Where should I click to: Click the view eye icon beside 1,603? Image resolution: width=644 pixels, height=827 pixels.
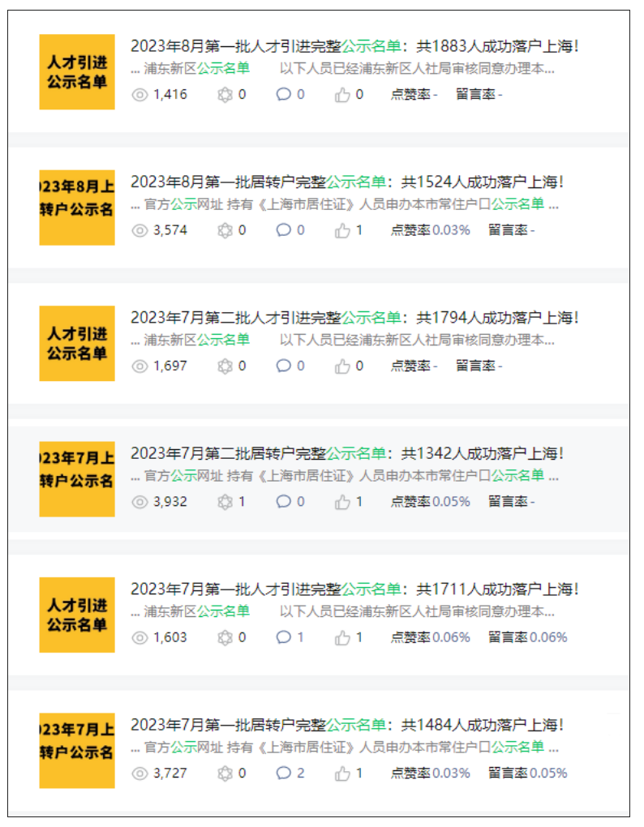pyautogui.click(x=140, y=637)
